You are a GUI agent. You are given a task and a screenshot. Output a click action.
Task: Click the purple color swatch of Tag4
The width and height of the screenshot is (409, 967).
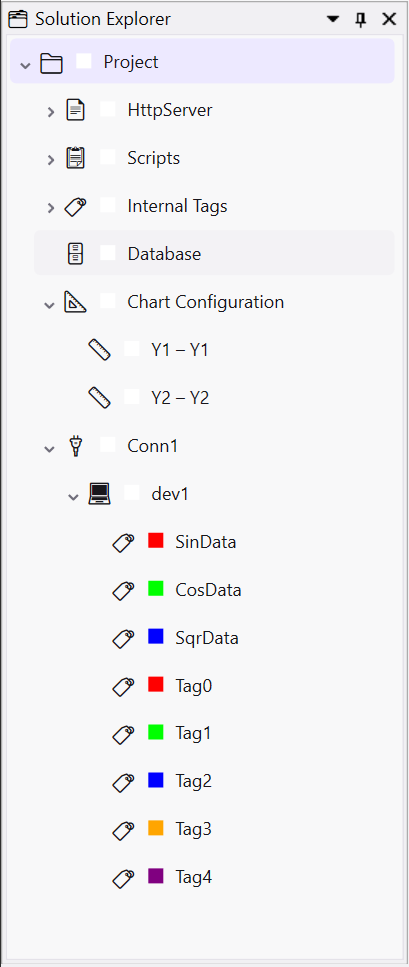pos(156,876)
